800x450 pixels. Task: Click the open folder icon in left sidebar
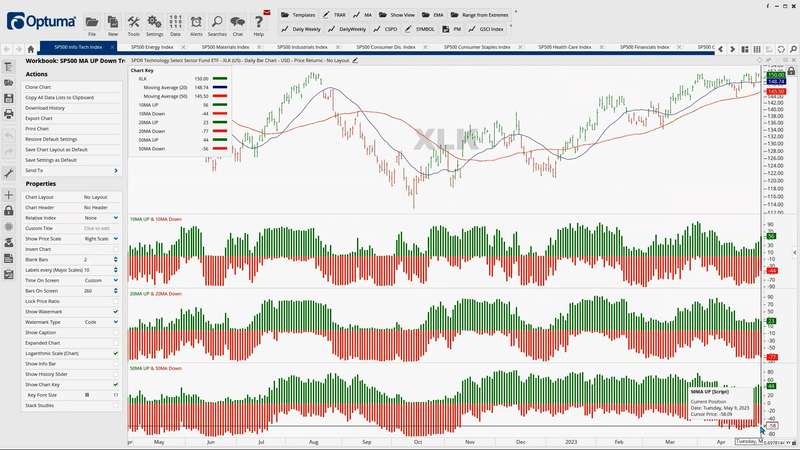pos(9,83)
